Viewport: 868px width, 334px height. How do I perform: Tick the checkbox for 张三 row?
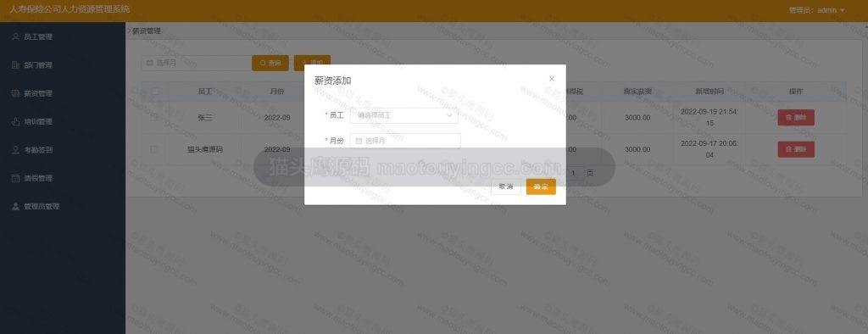point(154,118)
